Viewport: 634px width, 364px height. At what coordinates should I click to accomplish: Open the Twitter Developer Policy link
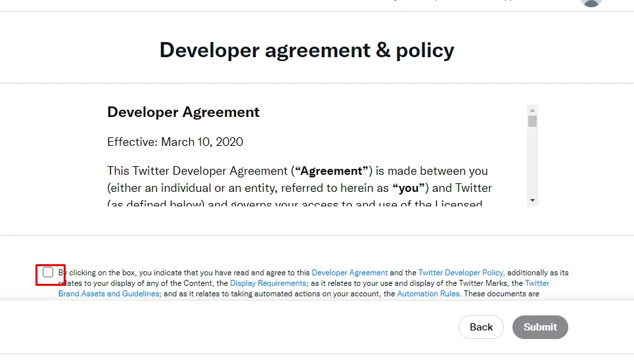pyautogui.click(x=461, y=273)
